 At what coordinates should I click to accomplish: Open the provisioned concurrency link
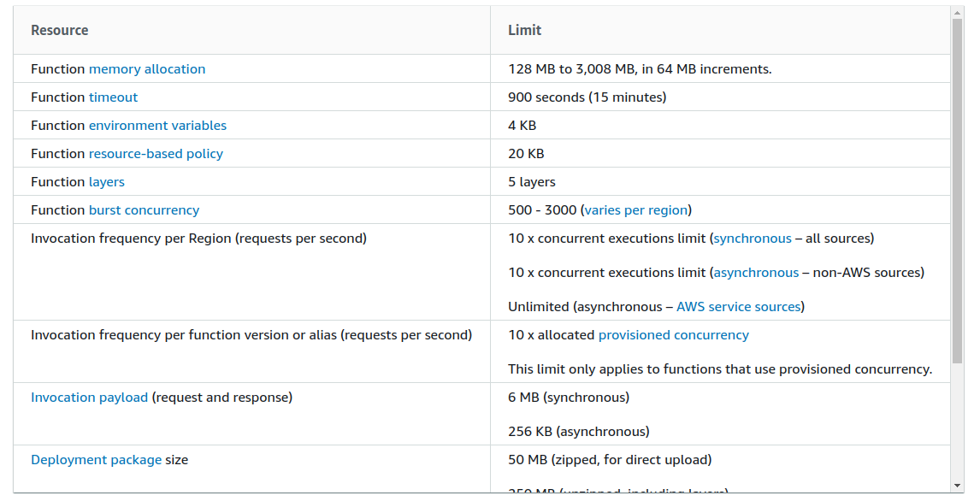(673, 335)
